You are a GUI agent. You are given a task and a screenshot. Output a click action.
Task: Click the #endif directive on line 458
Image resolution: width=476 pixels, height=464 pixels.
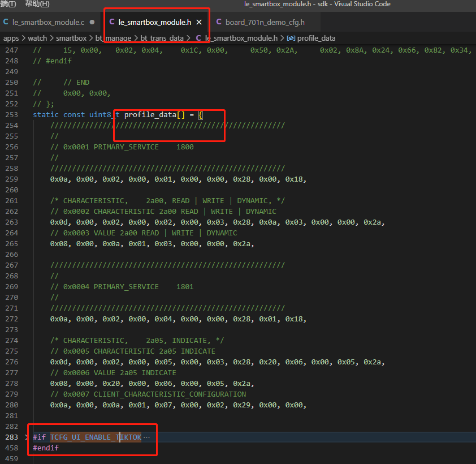tap(46, 448)
